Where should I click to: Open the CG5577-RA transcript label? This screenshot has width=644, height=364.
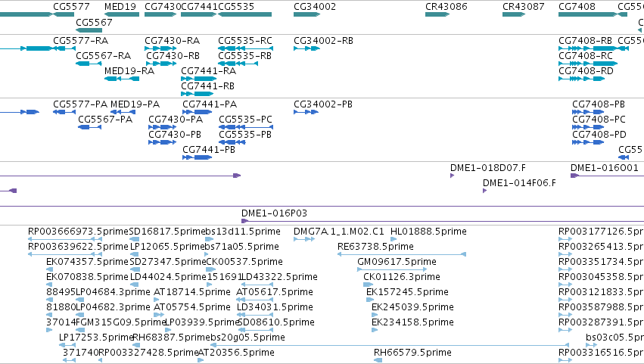(80, 41)
